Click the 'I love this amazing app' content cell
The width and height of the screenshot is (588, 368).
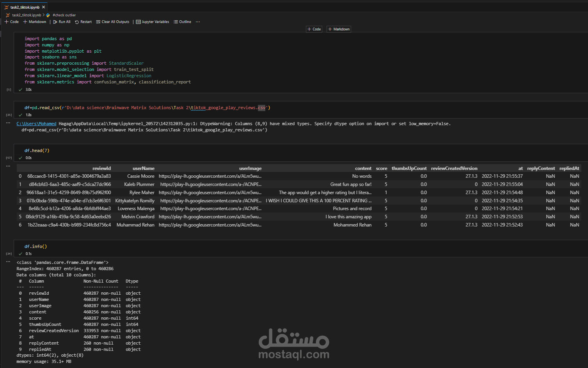348,217
